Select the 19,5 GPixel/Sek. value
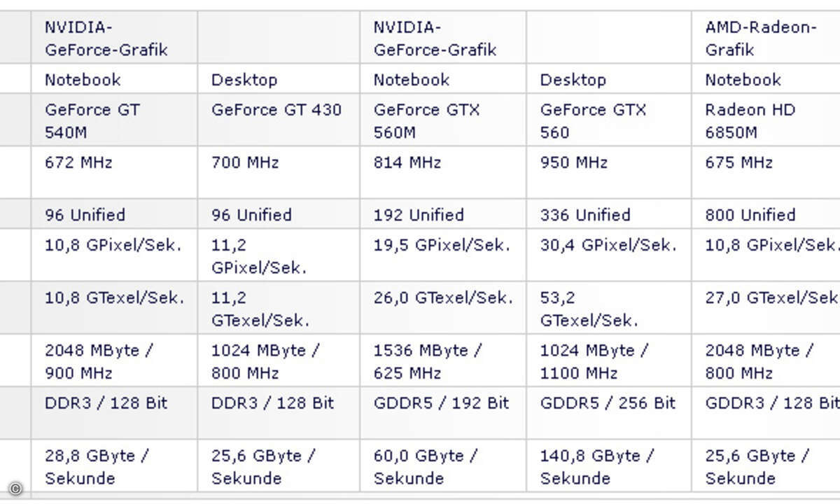840x504 pixels. (442, 245)
